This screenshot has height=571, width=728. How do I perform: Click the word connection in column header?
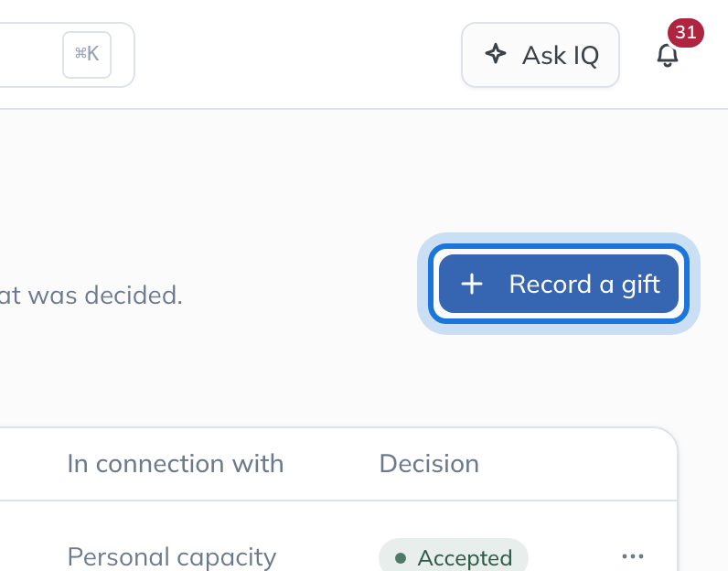click(160, 464)
